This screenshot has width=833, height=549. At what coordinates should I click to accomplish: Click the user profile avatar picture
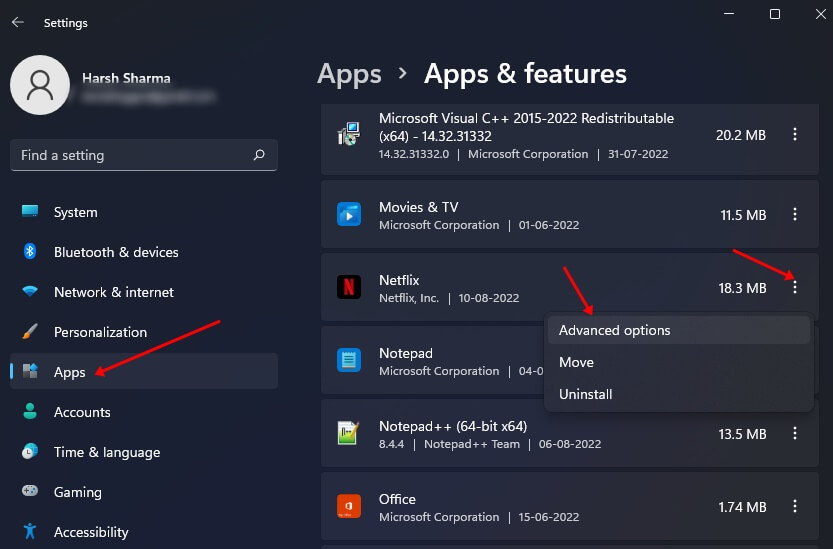point(40,85)
